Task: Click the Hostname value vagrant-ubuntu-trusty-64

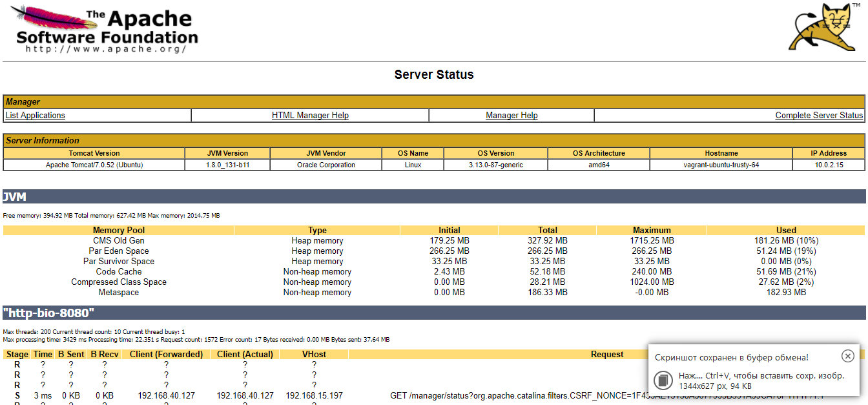Action: [x=721, y=165]
